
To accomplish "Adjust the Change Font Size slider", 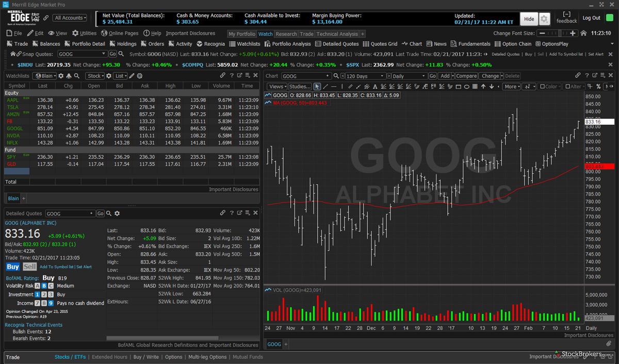I will pyautogui.click(x=556, y=33).
